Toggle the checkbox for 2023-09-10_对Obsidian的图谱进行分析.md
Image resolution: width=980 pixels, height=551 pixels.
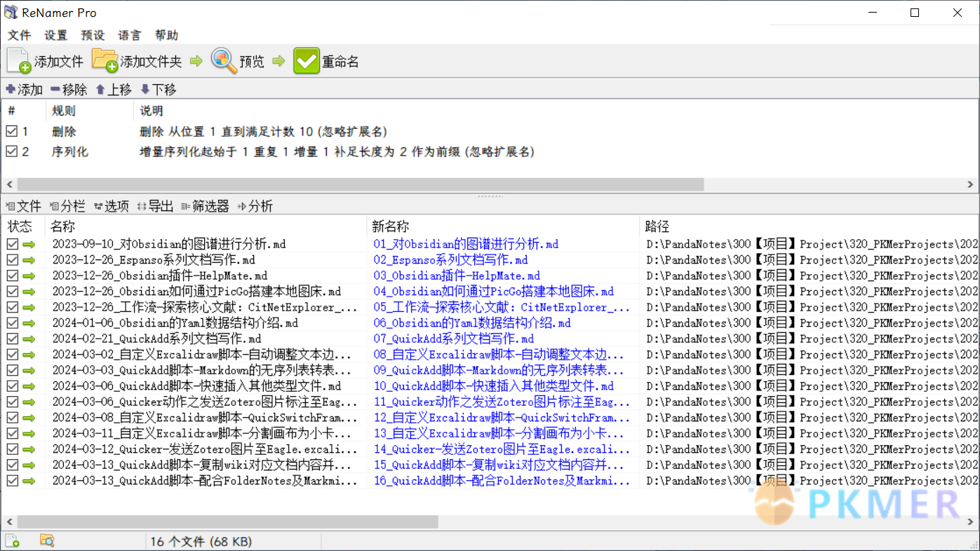point(12,244)
